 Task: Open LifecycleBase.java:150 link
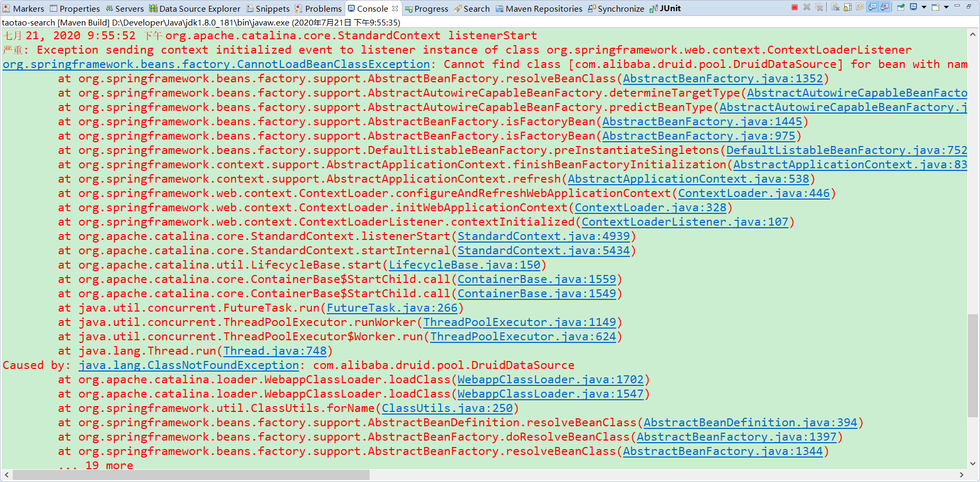click(465, 265)
